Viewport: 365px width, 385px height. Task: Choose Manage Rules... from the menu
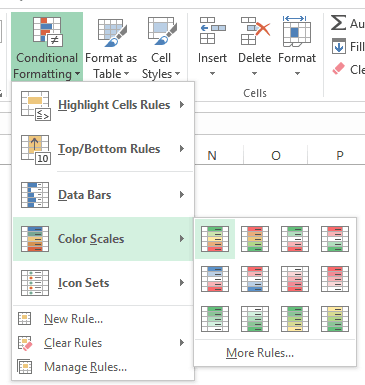pyautogui.click(x=103, y=367)
